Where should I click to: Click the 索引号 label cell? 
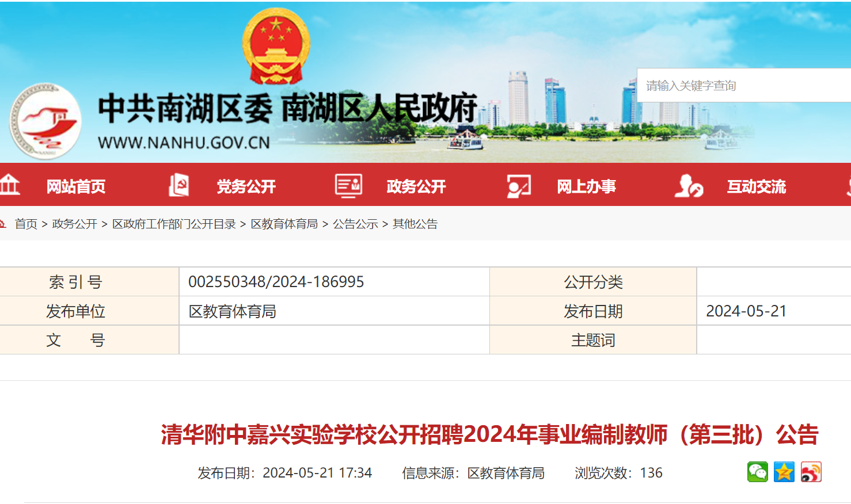point(89,282)
